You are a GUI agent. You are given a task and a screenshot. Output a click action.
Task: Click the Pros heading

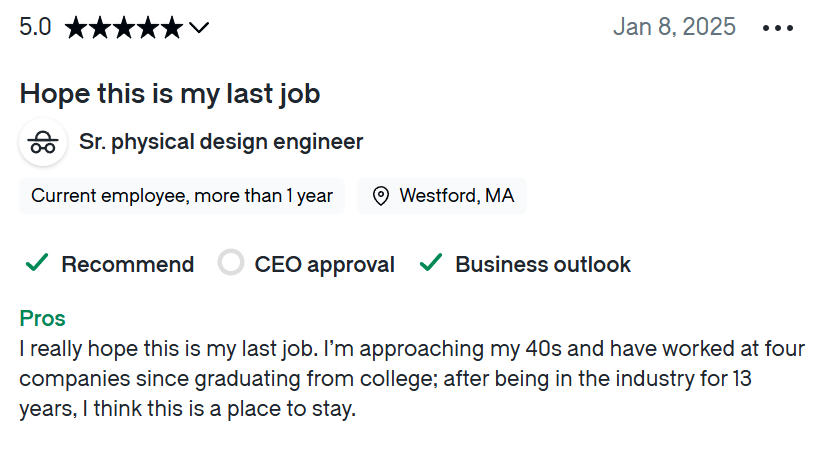[x=42, y=319]
